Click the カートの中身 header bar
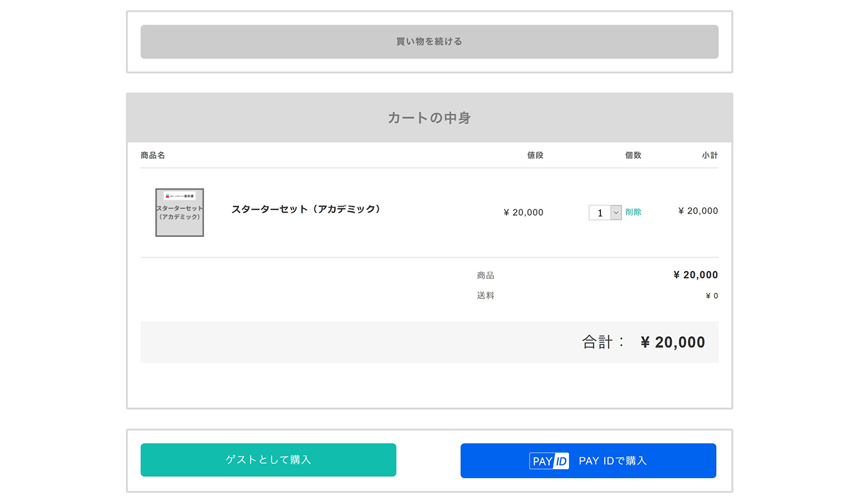Image resolution: width=857 pixels, height=504 pixels. [428, 118]
